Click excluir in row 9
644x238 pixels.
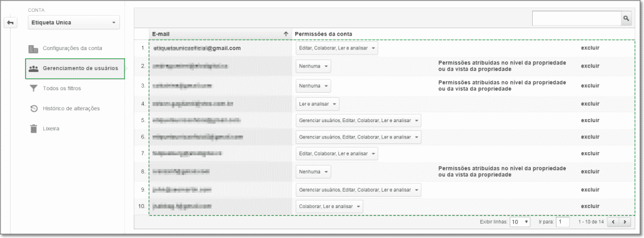[590, 189]
